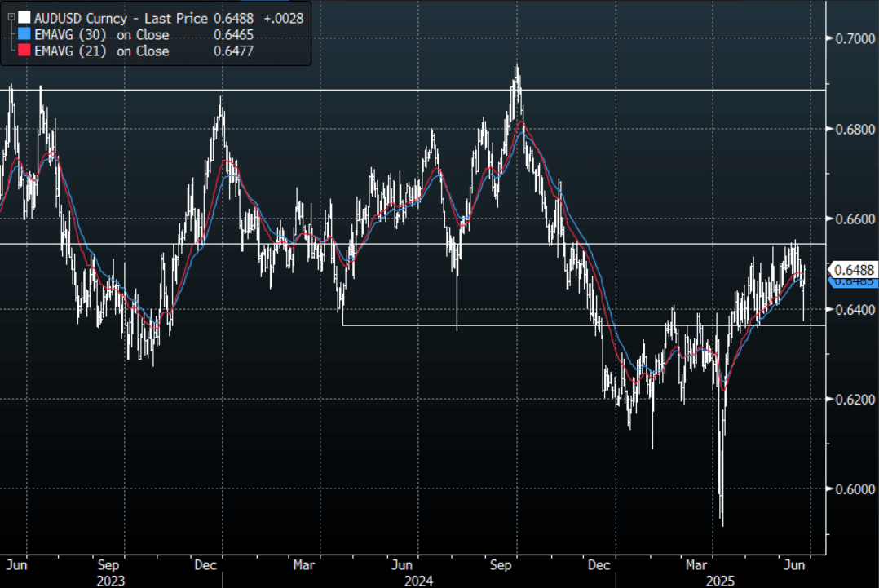Viewport: 879px width, 588px height.
Task: Click the 2025 year label on time axis
Action: [x=721, y=579]
